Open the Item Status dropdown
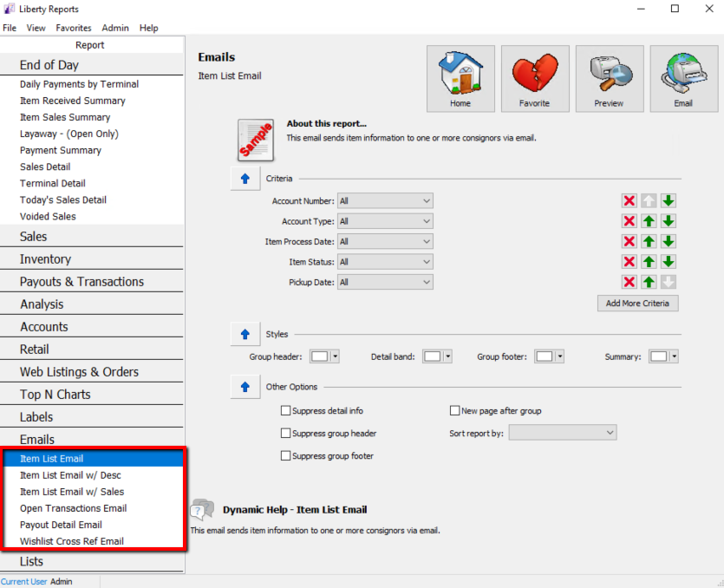The width and height of the screenshot is (724, 588). 385,262
